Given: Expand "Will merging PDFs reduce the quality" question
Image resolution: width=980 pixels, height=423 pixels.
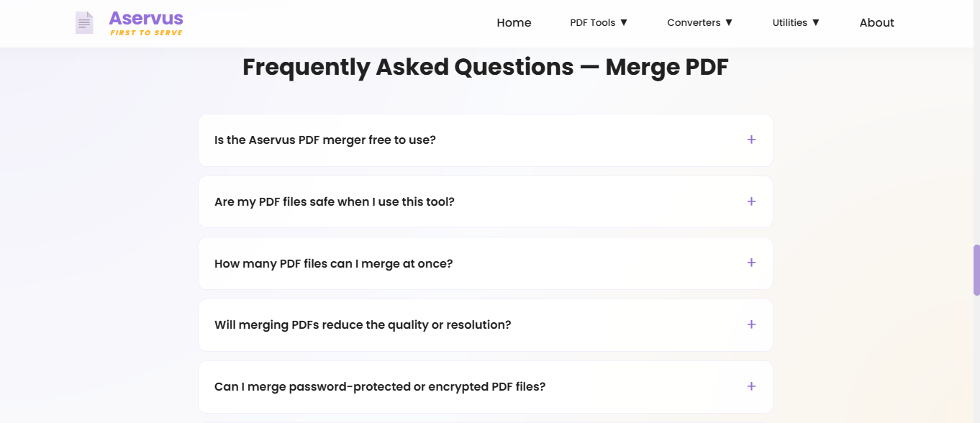Looking at the screenshot, I should [363, 324].
